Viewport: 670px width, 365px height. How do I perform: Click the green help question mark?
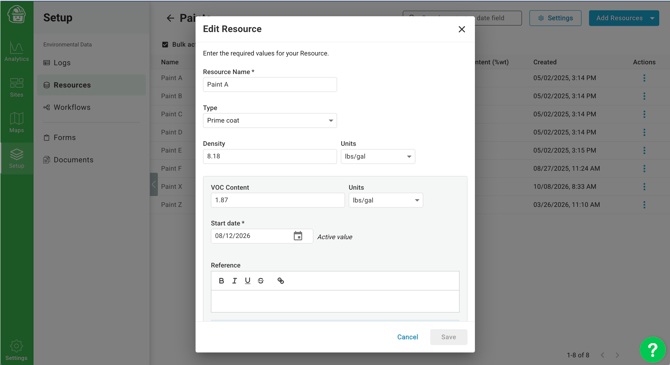652,350
